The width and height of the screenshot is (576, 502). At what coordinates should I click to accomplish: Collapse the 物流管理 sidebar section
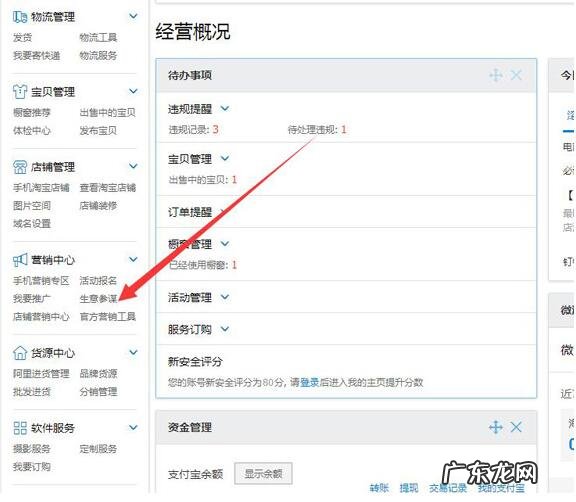tap(133, 16)
